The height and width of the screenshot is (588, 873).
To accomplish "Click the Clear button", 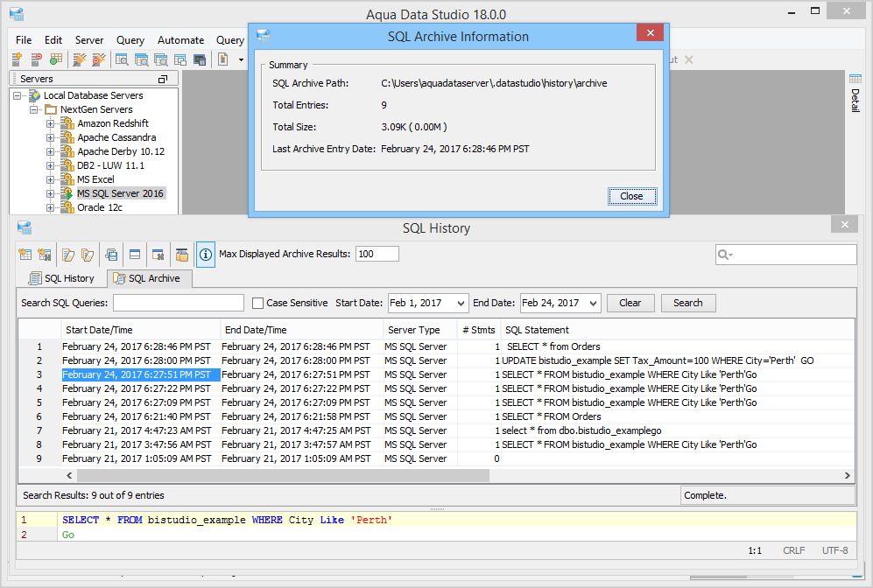I will (x=630, y=303).
